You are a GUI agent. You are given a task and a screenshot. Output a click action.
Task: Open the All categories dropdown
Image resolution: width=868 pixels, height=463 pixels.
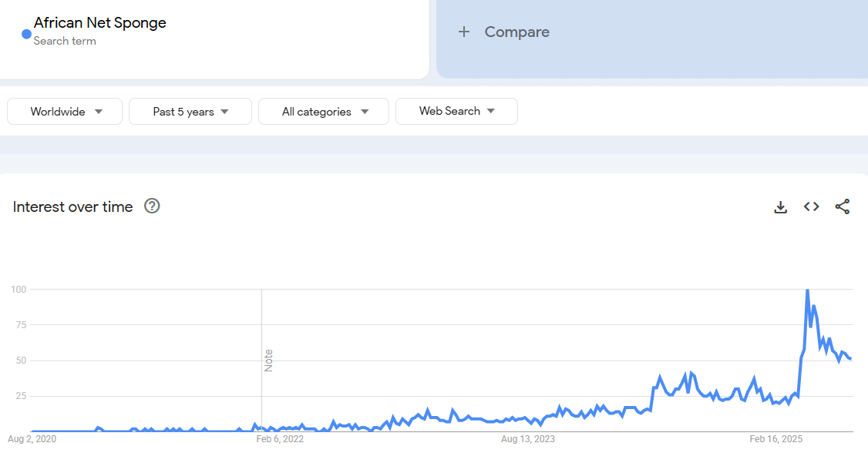coord(324,112)
